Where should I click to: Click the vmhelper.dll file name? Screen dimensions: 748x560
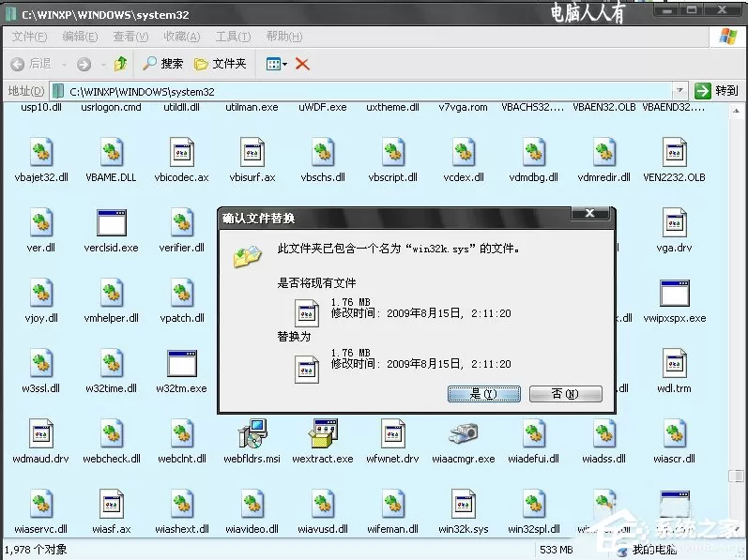(x=111, y=318)
